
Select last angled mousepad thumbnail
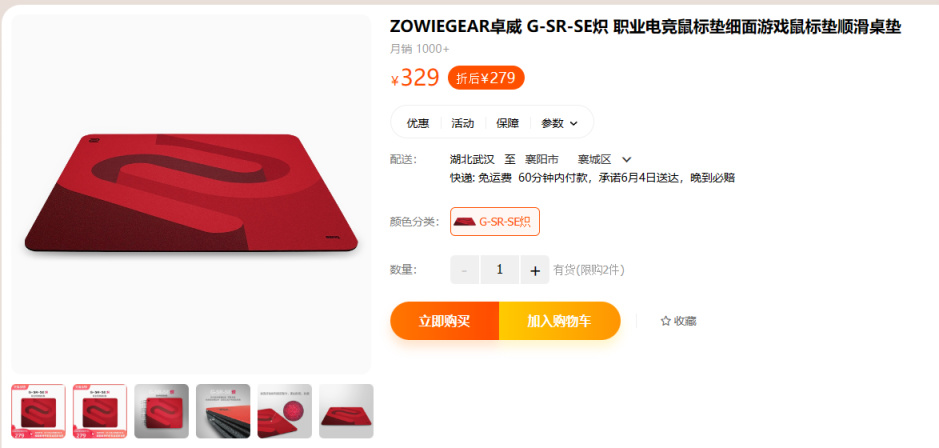(x=346, y=411)
